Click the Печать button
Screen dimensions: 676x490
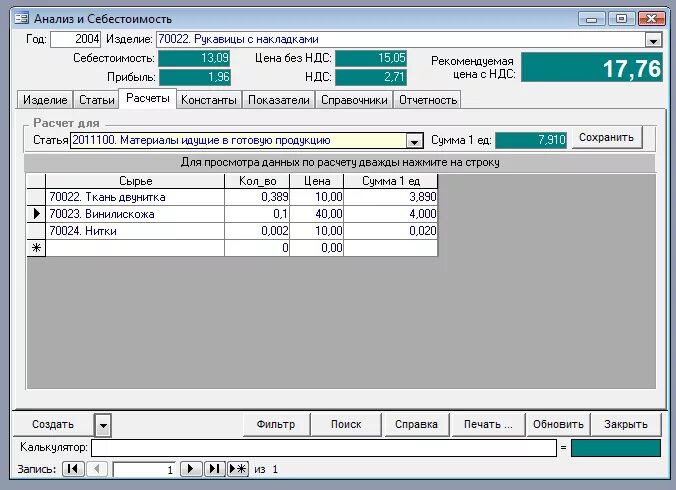click(x=488, y=424)
